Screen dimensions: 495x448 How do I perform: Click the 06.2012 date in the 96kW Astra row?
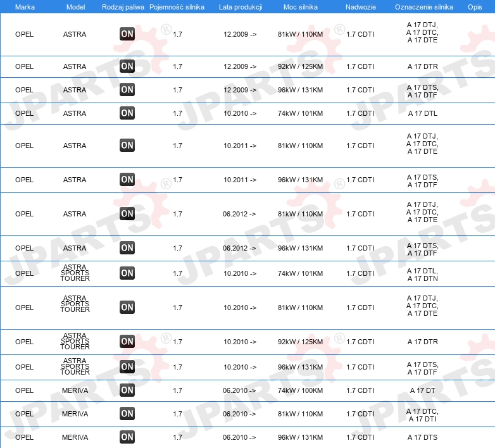coord(239,248)
